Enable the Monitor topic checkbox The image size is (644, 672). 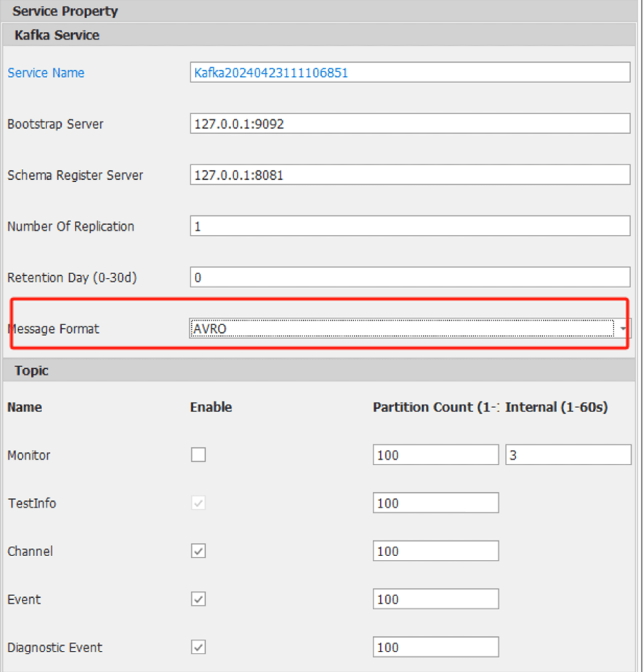(x=198, y=454)
